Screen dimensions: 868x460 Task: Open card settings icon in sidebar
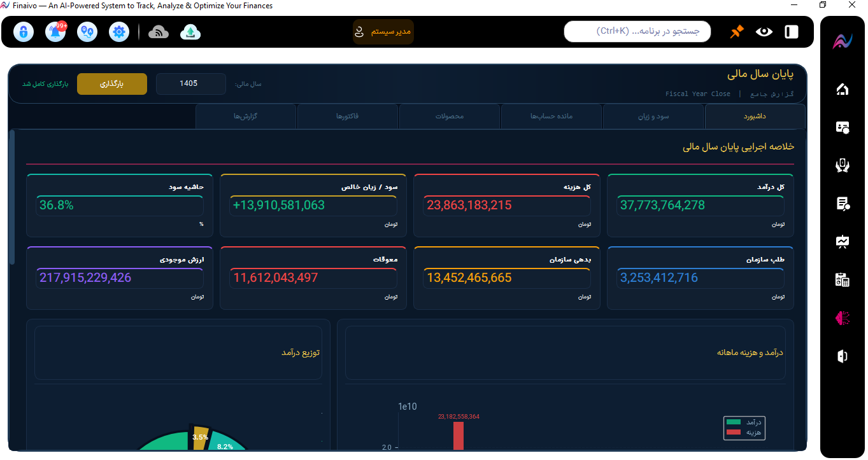coord(843,127)
